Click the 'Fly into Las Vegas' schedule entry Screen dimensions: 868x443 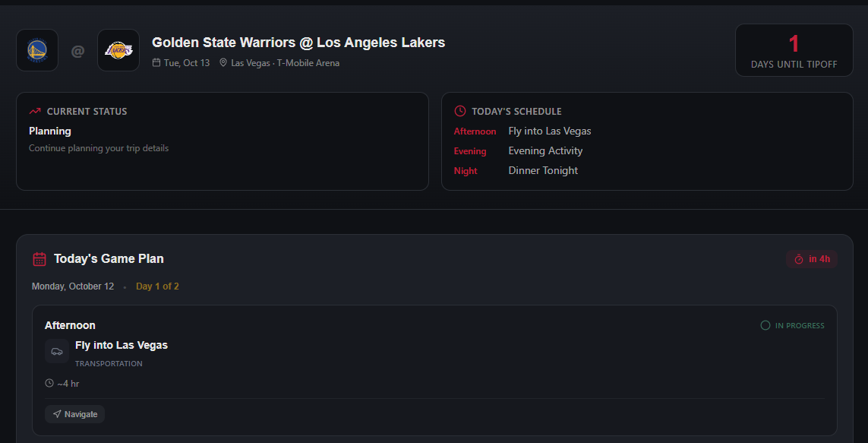550,131
